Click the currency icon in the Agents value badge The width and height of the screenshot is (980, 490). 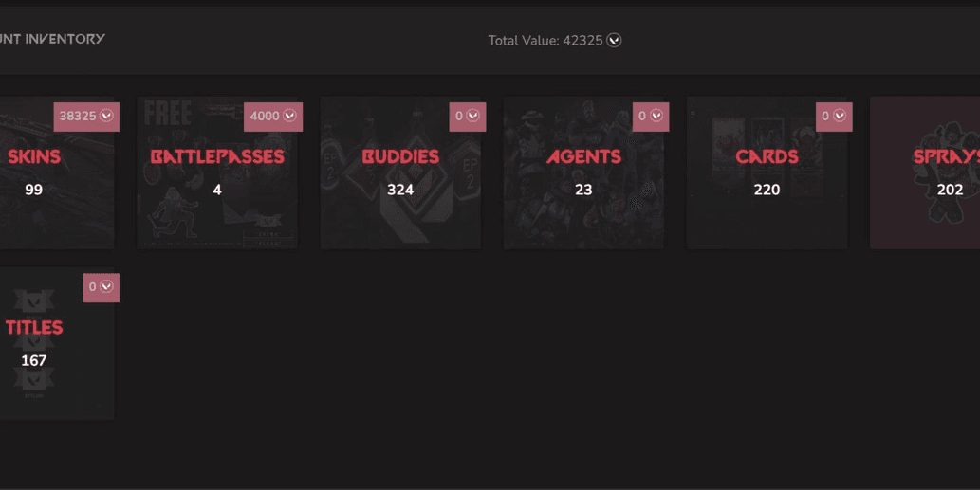(656, 117)
